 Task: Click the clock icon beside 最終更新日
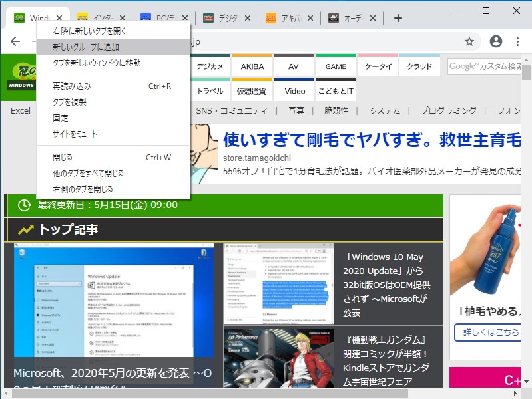pos(24,205)
